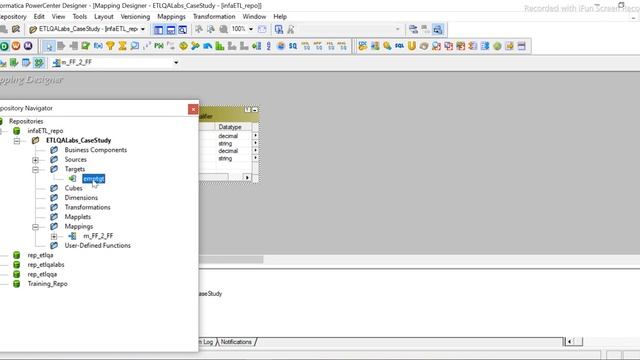Close the Repository Navigator panel
640x360 pixels.
tap(193, 109)
